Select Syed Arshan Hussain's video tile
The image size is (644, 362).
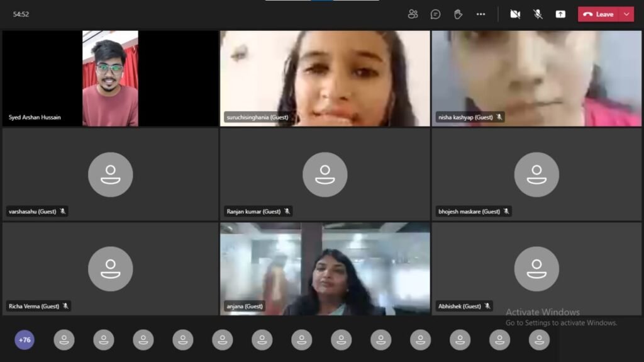click(110, 78)
